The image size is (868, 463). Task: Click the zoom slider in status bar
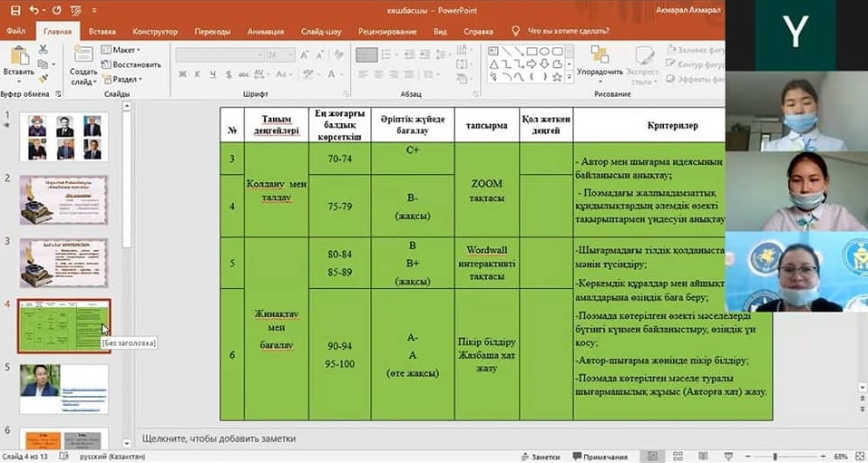click(775, 456)
